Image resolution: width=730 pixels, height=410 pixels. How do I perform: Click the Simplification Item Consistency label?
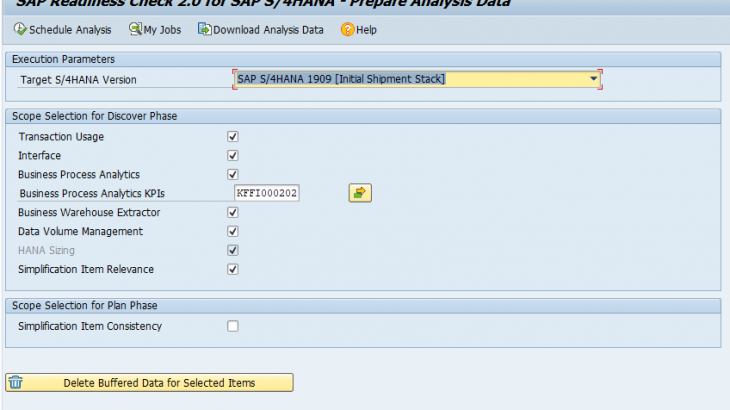click(90, 326)
